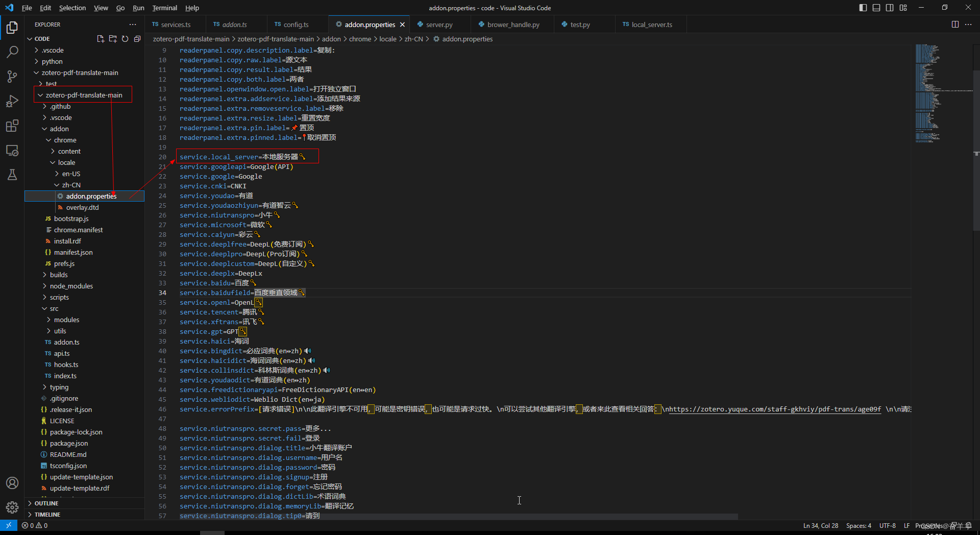Open the Testing flask icon
This screenshot has height=535, width=980.
[x=12, y=175]
